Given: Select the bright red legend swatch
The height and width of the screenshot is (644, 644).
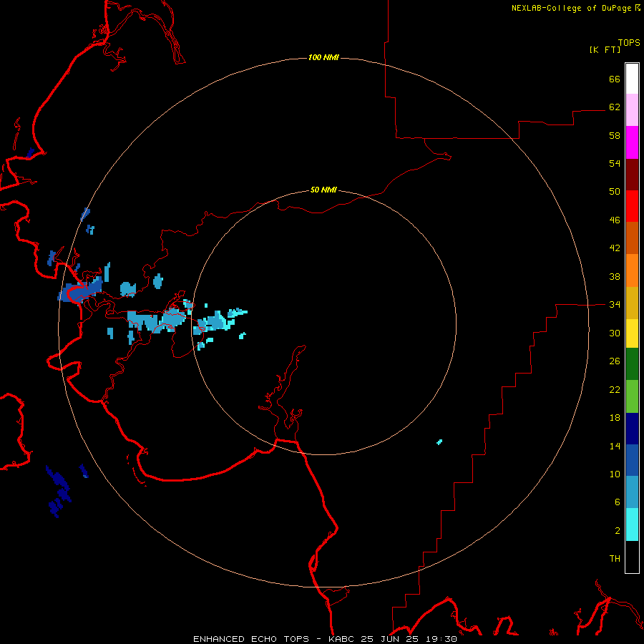Looking at the screenshot, I should point(632,206).
